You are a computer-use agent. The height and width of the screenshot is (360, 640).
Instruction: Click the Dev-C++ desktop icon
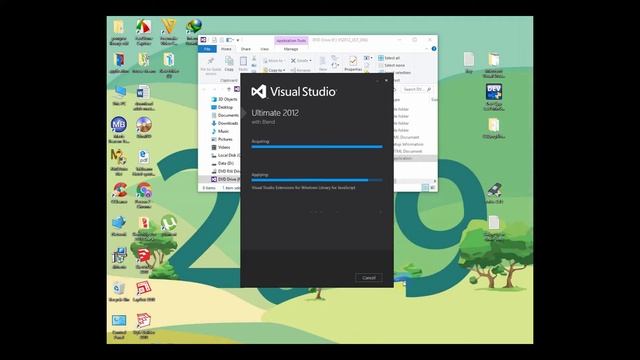point(494,97)
